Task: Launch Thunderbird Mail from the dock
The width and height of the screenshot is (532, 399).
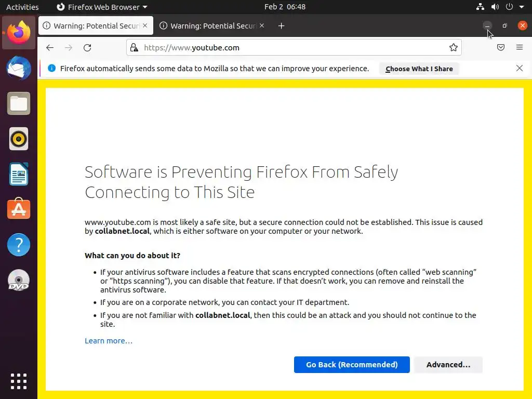Action: (19, 68)
